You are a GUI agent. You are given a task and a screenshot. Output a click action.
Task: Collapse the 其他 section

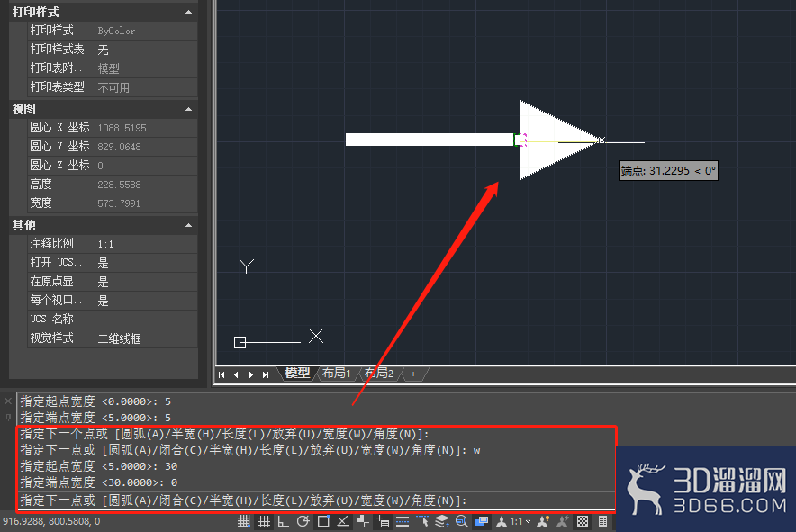[x=188, y=225]
